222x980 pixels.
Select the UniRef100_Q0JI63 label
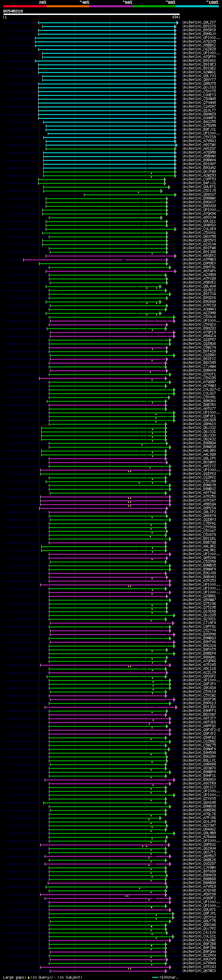[x=199, y=88]
